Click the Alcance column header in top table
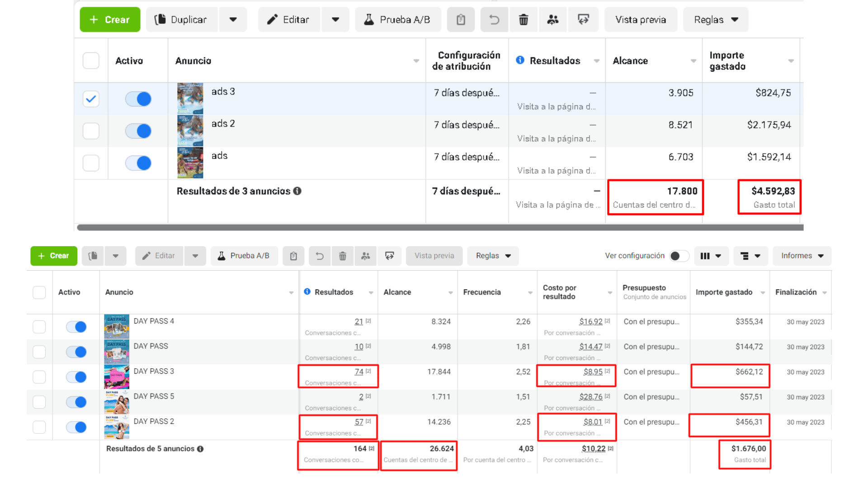This screenshot has height=488, width=868. point(630,61)
